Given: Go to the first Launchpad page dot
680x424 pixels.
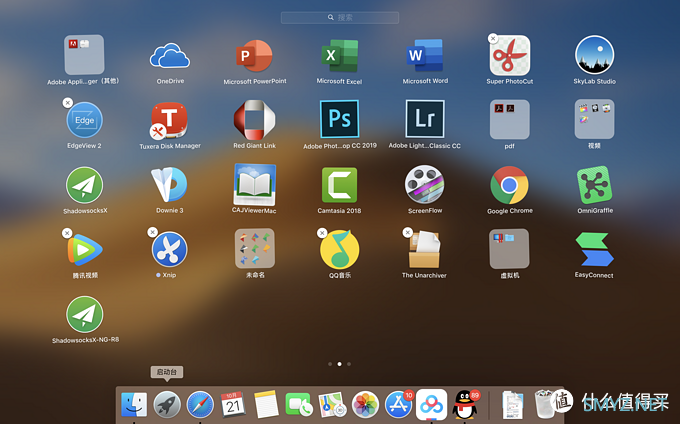Looking at the screenshot, I should (330, 364).
